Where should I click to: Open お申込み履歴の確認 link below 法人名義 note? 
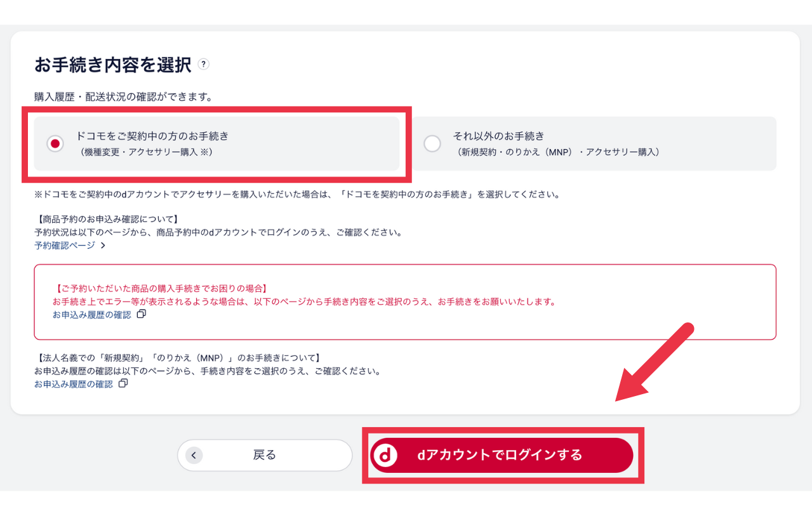click(73, 384)
